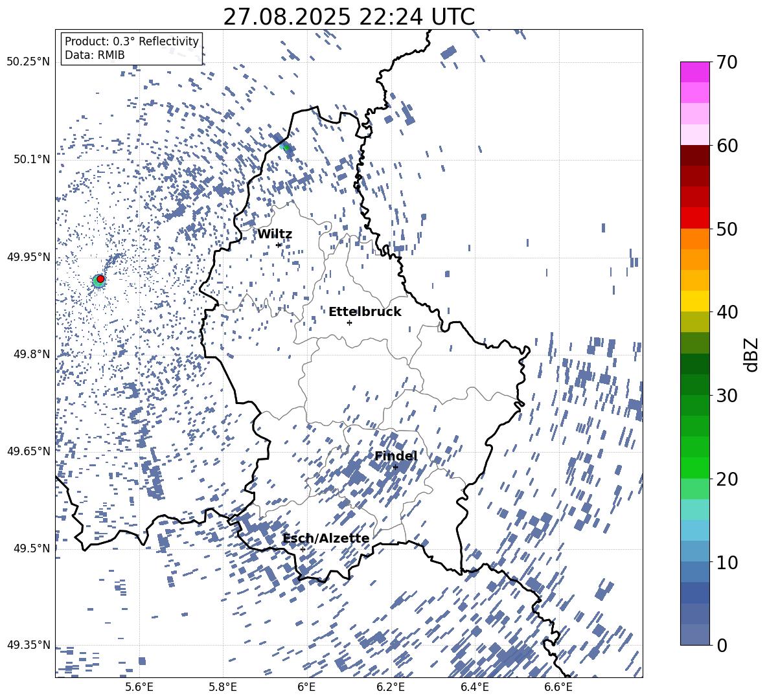
Task: Click the red radar site marker
Action: click(x=100, y=278)
